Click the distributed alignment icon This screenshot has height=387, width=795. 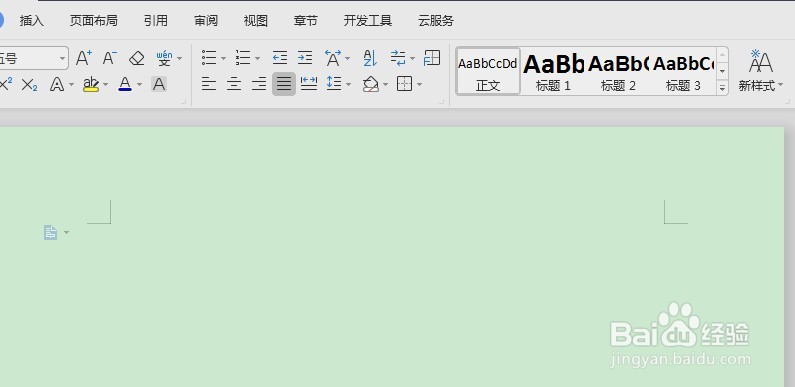[309, 84]
